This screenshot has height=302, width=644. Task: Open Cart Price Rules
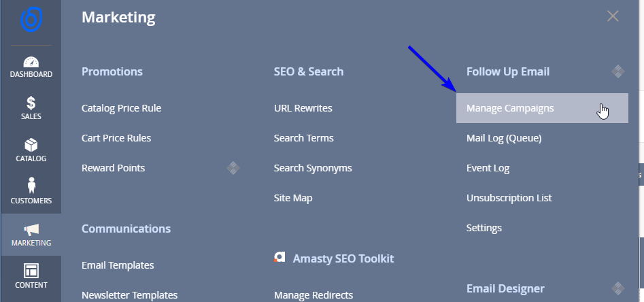pos(116,138)
